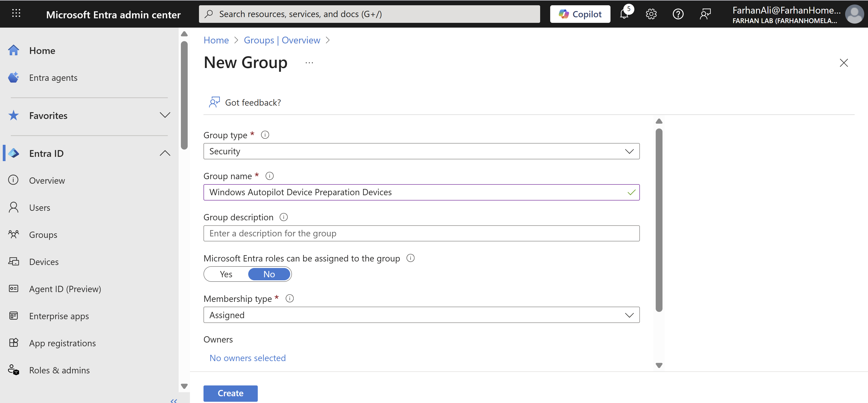Open Groups in the sidebar
Image resolution: width=868 pixels, height=403 pixels.
click(x=43, y=235)
